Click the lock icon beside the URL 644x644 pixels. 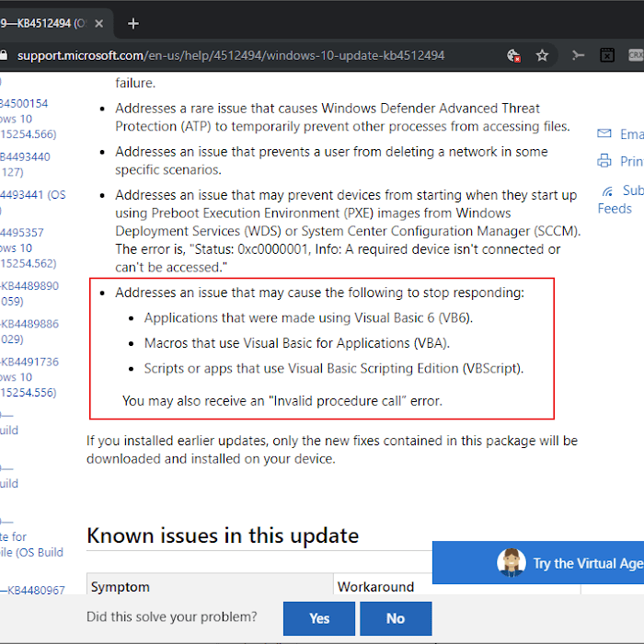tap(4, 55)
